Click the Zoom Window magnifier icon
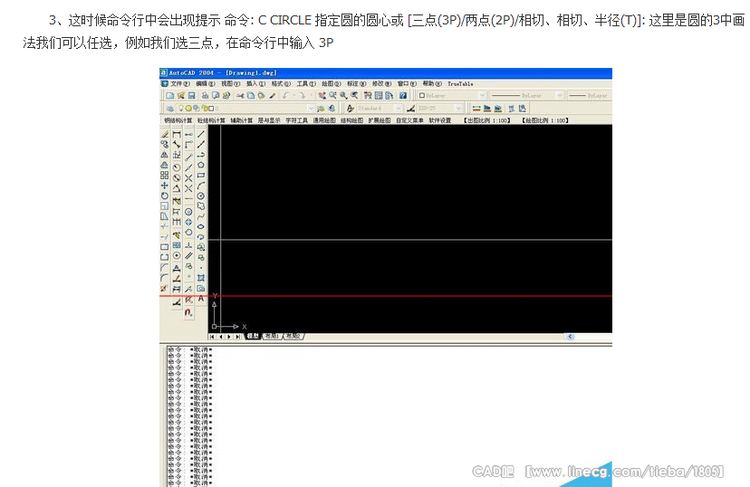The image size is (750, 487). 343,96
